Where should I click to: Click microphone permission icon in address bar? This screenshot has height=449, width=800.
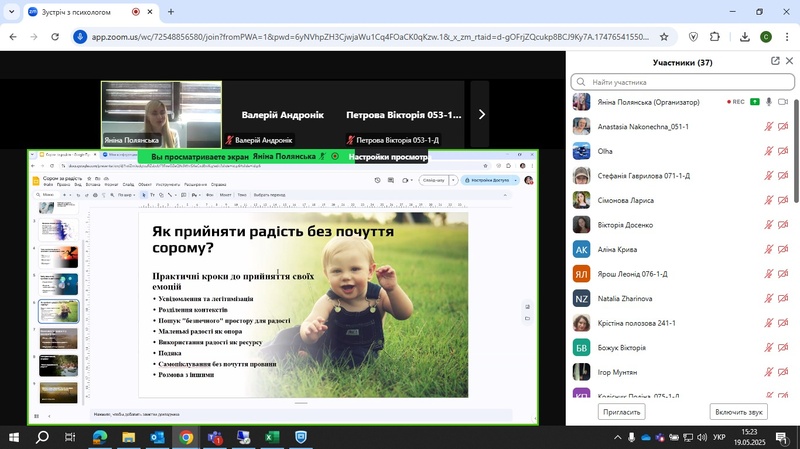[x=80, y=37]
